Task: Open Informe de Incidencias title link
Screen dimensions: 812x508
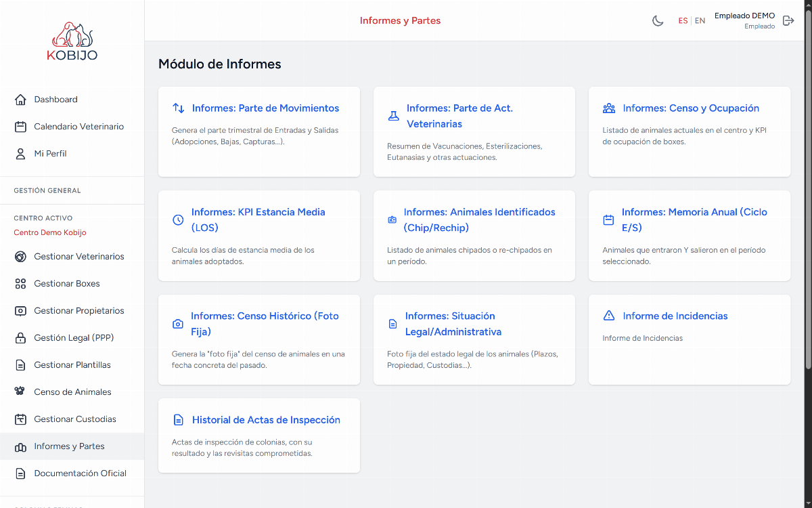Action: 675,316
